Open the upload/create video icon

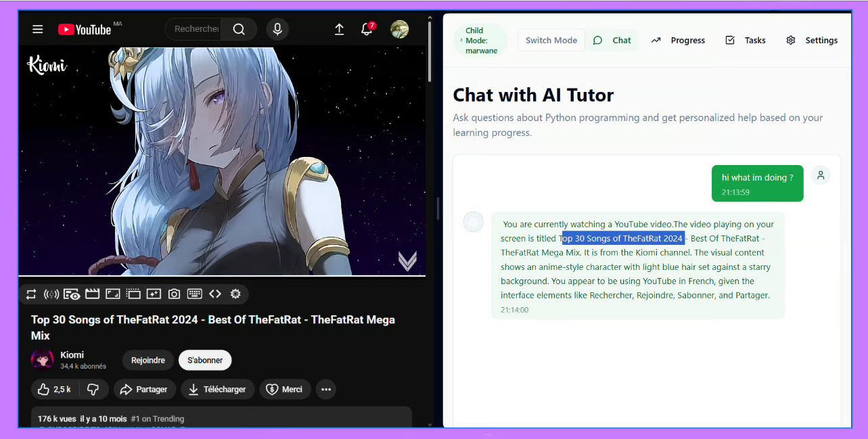[340, 29]
